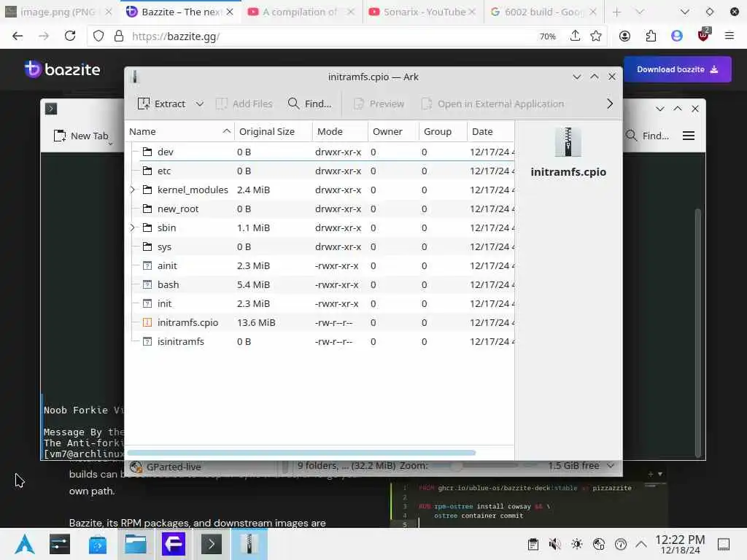Show hidden tray icons arrow
The width and height of the screenshot is (747, 560).
pyautogui.click(x=641, y=544)
